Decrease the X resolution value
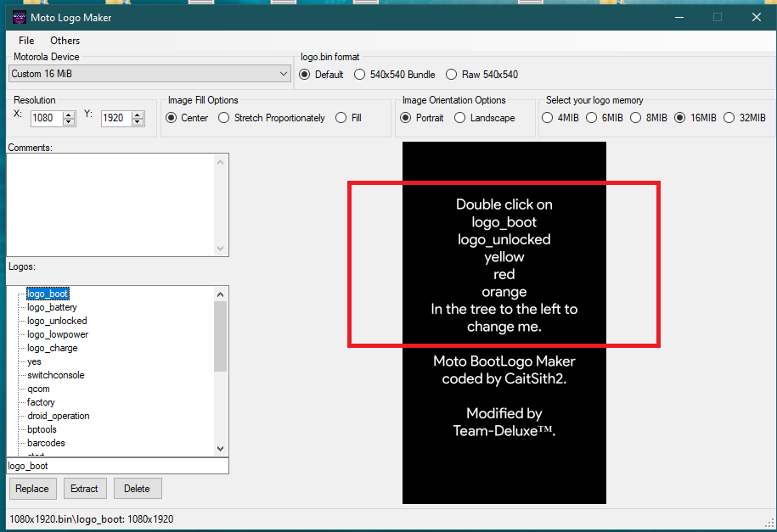The height and width of the screenshot is (532, 777). click(69, 122)
